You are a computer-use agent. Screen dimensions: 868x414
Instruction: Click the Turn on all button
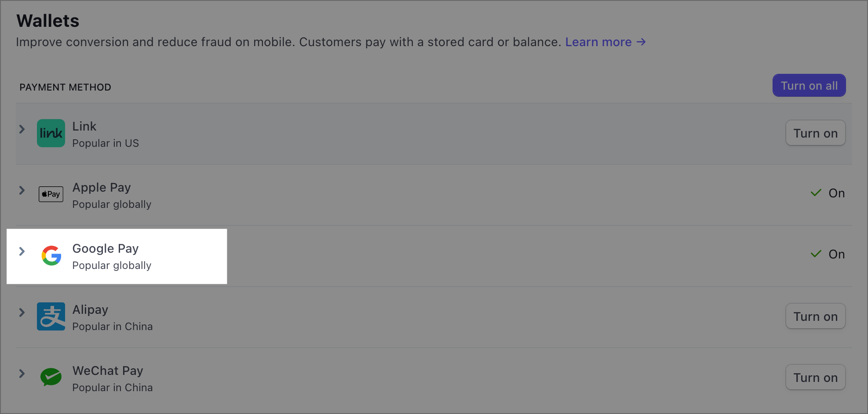coord(809,85)
